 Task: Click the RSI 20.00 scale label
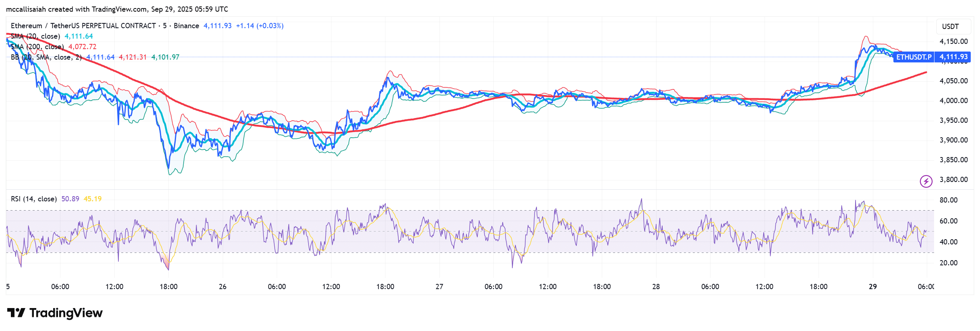click(x=948, y=263)
